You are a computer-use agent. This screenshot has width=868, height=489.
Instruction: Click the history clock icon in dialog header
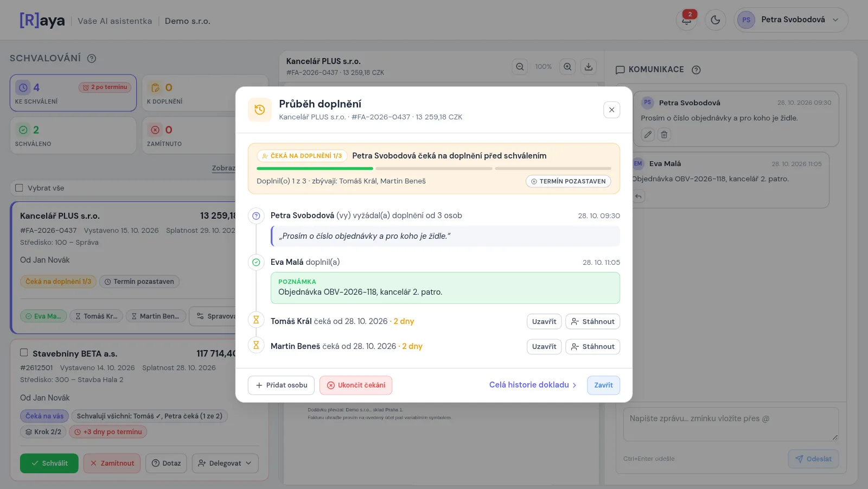(x=260, y=110)
